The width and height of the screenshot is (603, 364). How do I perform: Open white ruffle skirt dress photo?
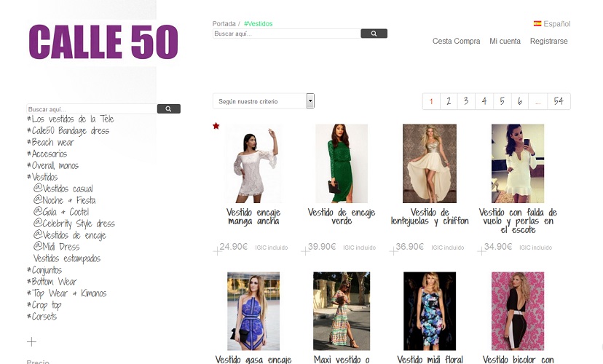[x=518, y=163]
